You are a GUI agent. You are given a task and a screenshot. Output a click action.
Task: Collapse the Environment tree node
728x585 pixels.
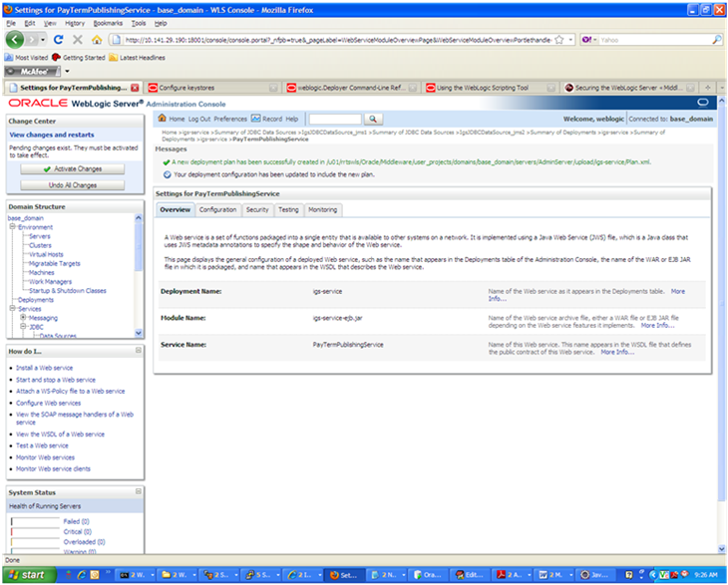13,227
